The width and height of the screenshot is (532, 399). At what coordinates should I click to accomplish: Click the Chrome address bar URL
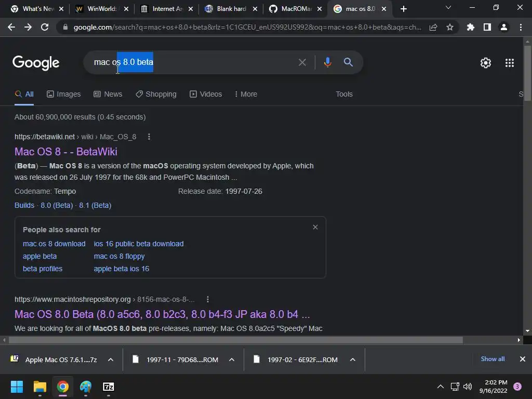pos(247,27)
